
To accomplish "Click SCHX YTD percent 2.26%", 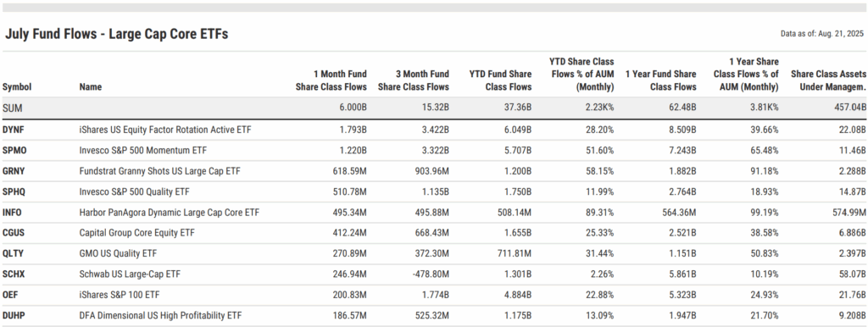I will (604, 274).
